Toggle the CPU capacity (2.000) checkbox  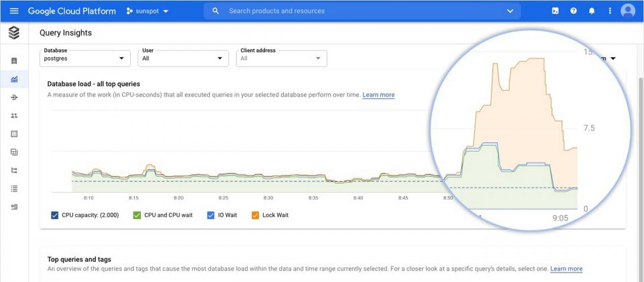(54, 215)
